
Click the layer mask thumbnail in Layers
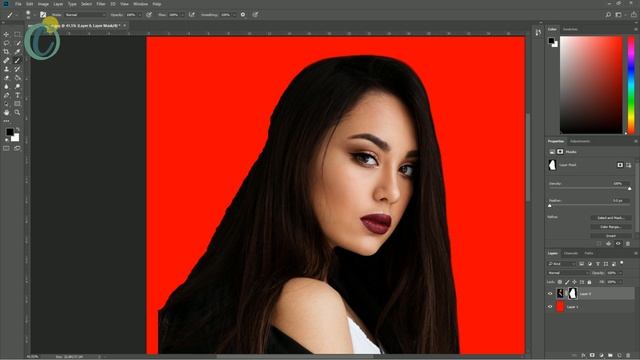point(572,293)
